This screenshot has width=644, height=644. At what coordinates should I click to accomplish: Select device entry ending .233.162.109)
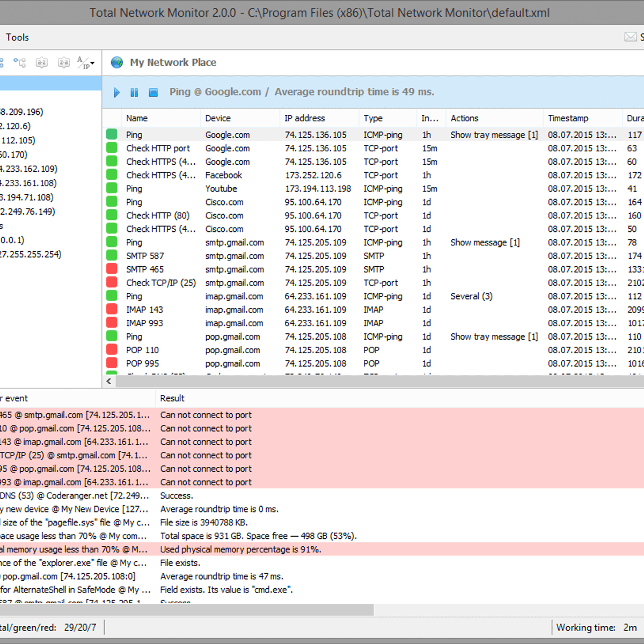tap(28, 169)
